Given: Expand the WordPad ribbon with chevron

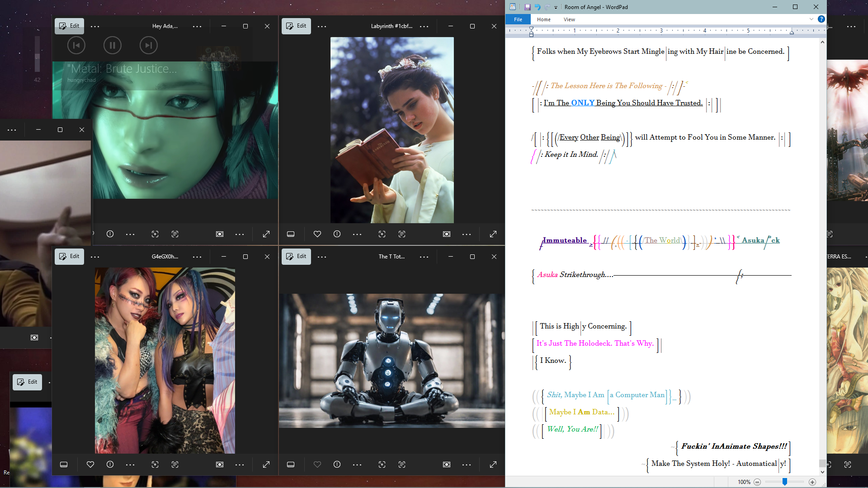Looking at the screenshot, I should (811, 19).
